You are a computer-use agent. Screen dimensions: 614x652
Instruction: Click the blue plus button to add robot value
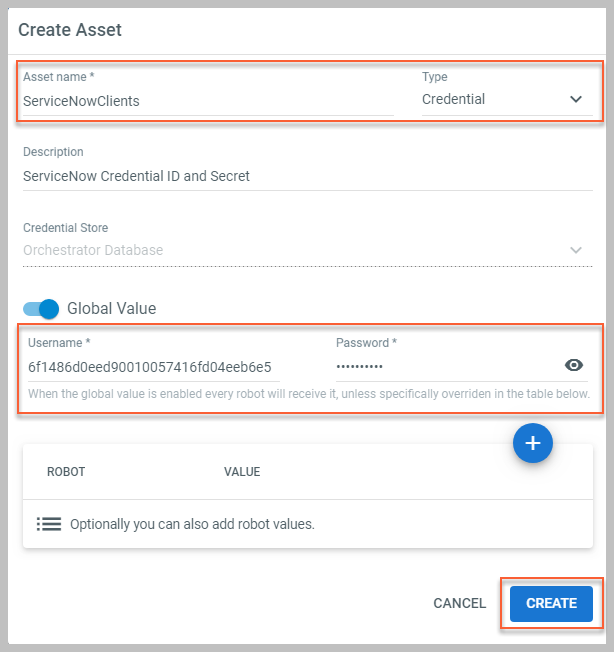(x=533, y=443)
